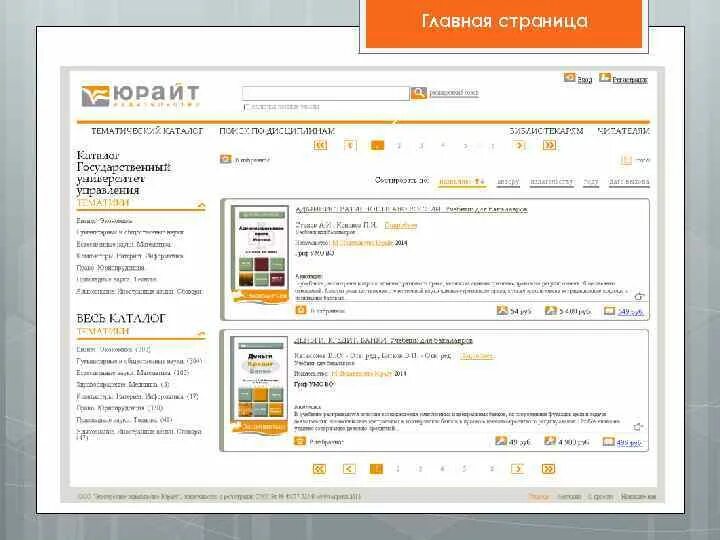This screenshot has width=720, height=540.
Task: Click the 5 400 руб price icon
Action: click(550, 311)
